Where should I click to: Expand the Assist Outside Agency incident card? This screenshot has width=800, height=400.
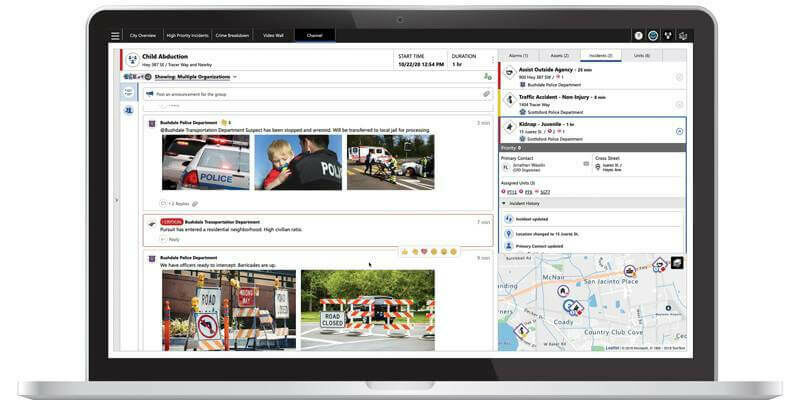coord(679,77)
